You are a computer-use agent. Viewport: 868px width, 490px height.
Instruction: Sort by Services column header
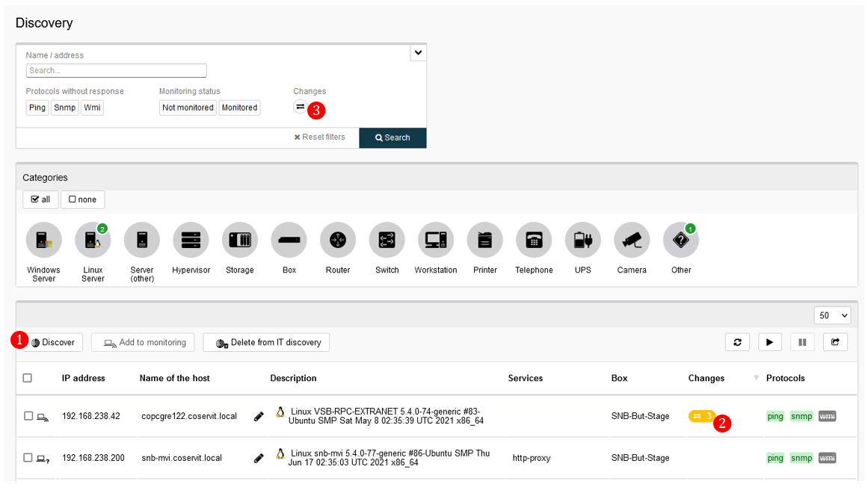(x=526, y=378)
